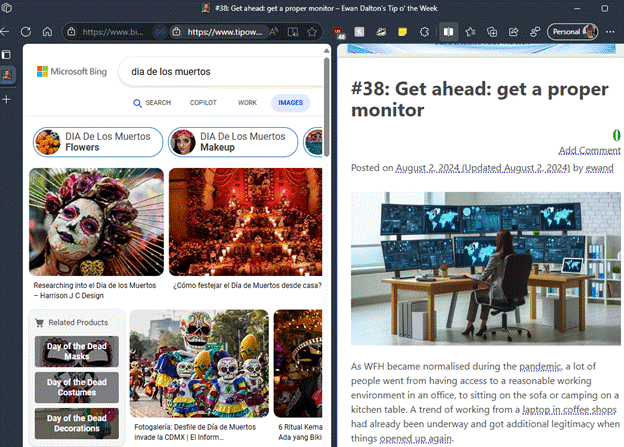Open the tab actions menu in sidebar
This screenshot has height=447, width=624.
(6, 55)
